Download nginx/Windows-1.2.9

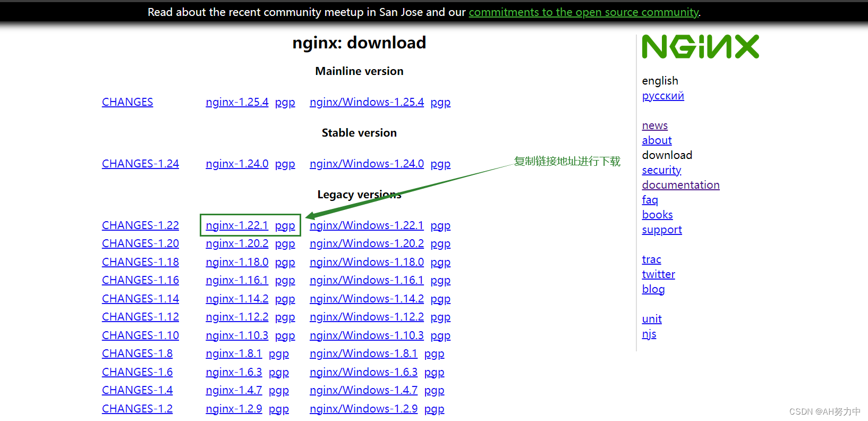363,409
